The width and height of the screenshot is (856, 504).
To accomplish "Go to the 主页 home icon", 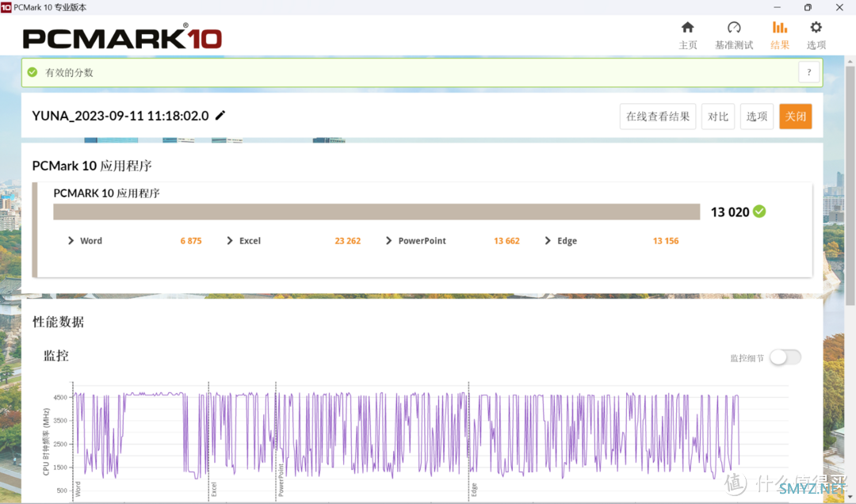I will click(687, 27).
